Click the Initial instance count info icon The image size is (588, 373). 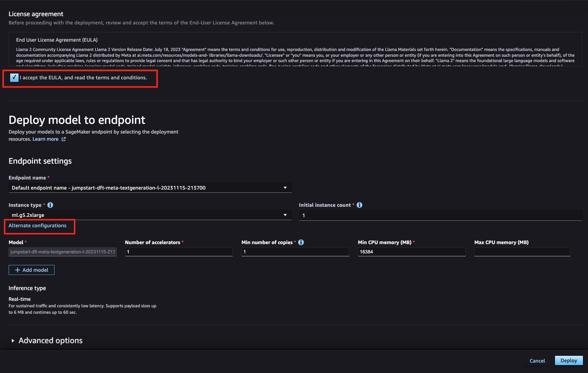tap(359, 205)
